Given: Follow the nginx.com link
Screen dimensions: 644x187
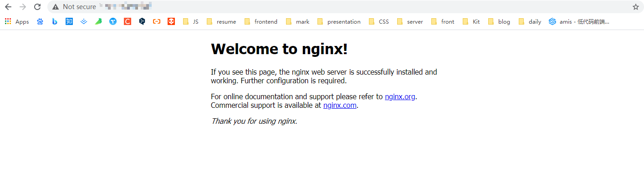Looking at the screenshot, I should pos(340,106).
